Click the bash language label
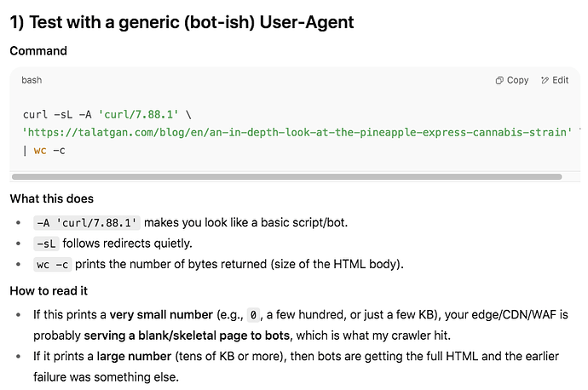Screen dimensions: 588x390 click(x=32, y=80)
